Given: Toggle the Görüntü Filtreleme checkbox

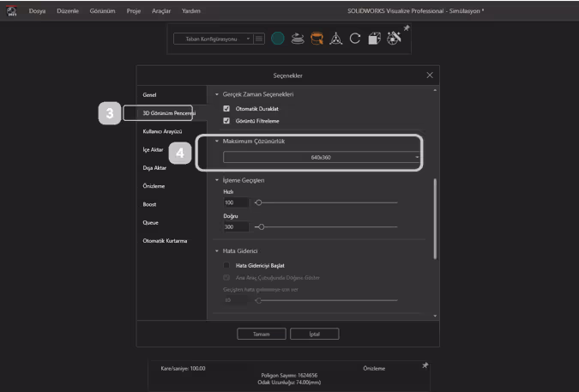Looking at the screenshot, I should (x=226, y=121).
